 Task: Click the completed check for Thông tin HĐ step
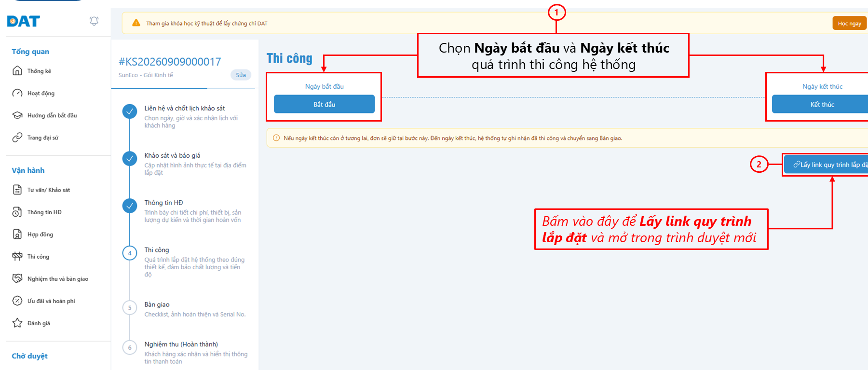(x=130, y=206)
